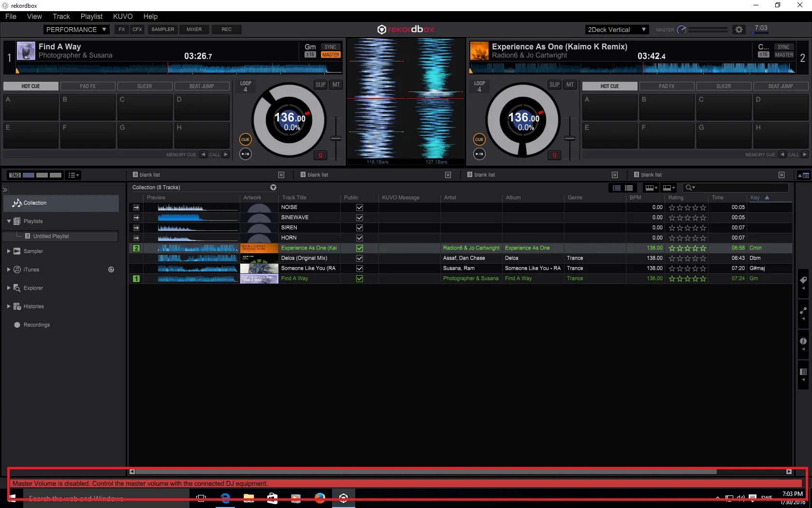This screenshot has height=508, width=812.
Task: Adjust the deck 2 tempo slider
Action: pyautogui.click(x=570, y=138)
